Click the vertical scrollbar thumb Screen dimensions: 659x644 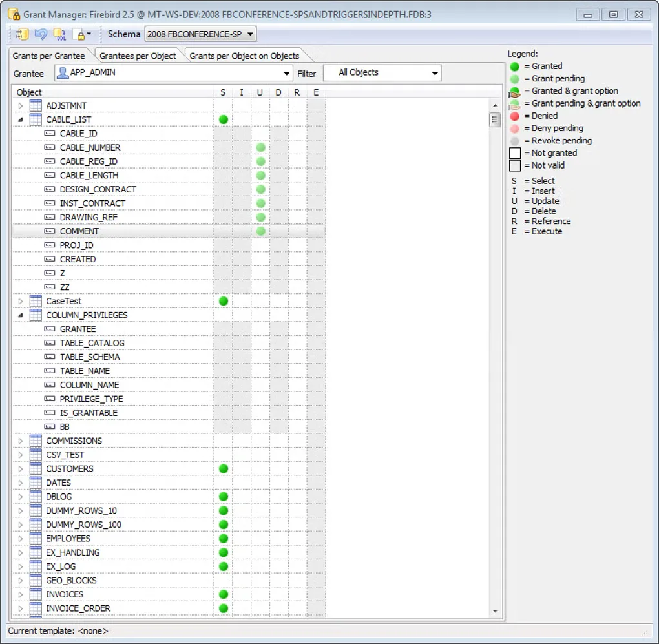pos(495,119)
